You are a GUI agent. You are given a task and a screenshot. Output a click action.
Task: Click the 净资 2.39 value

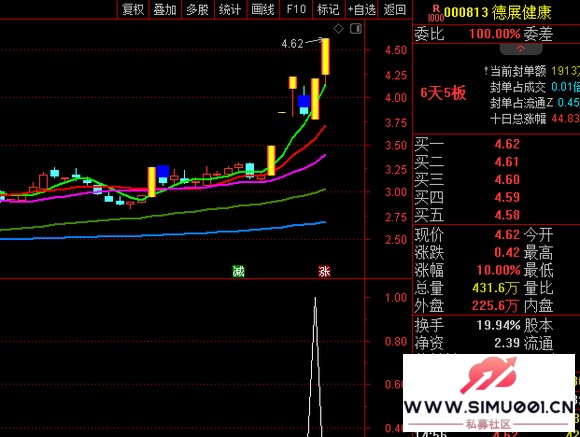tap(507, 343)
